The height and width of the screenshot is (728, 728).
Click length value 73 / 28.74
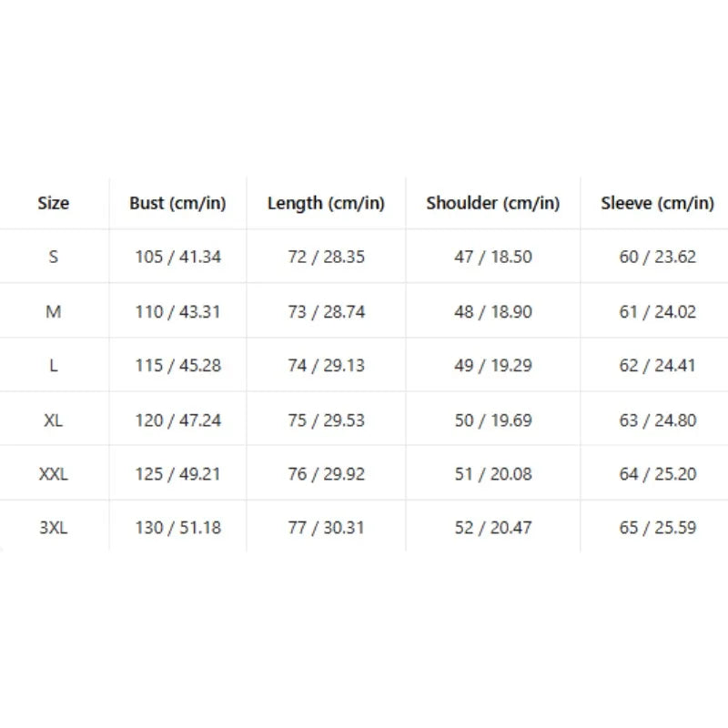click(x=327, y=311)
